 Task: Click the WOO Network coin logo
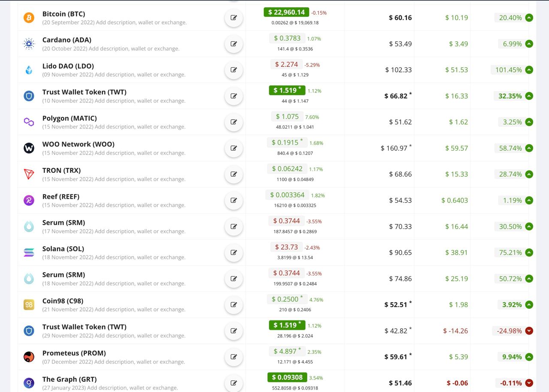(x=29, y=148)
